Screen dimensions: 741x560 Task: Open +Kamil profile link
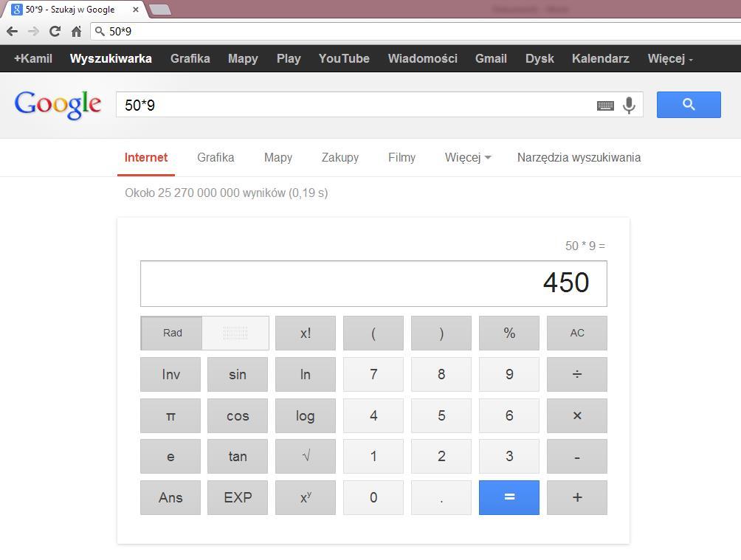33,58
